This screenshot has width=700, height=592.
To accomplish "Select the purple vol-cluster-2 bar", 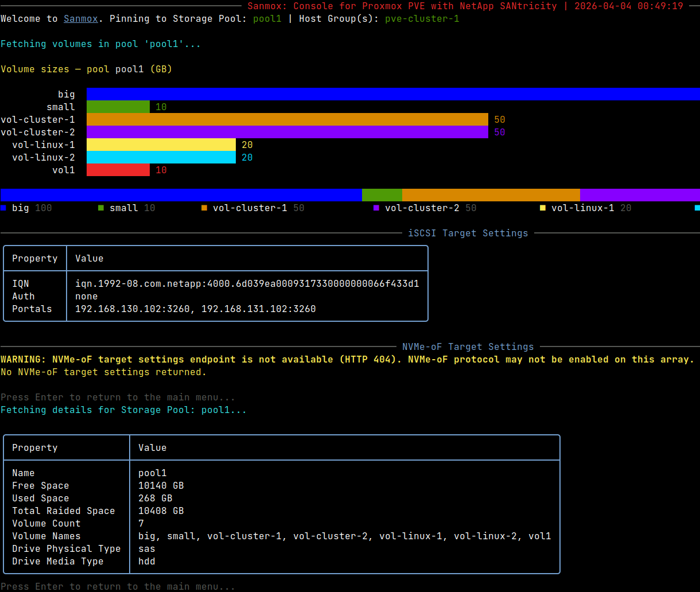I will click(x=287, y=132).
